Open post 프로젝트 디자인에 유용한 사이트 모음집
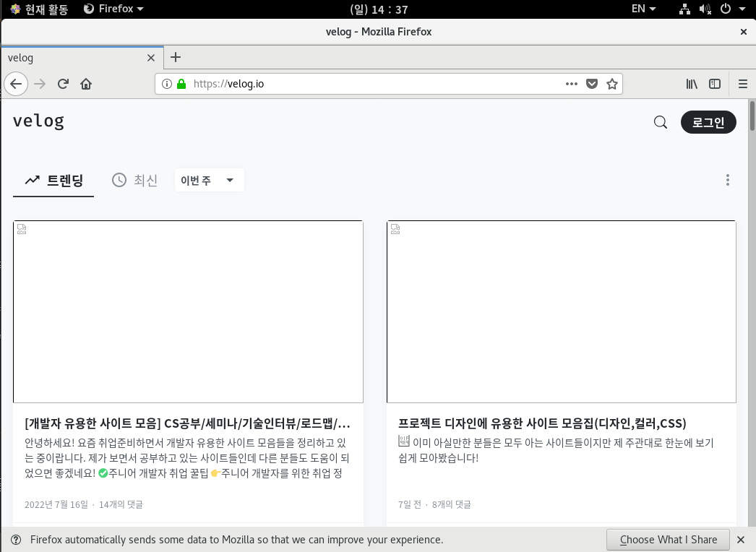 point(542,423)
